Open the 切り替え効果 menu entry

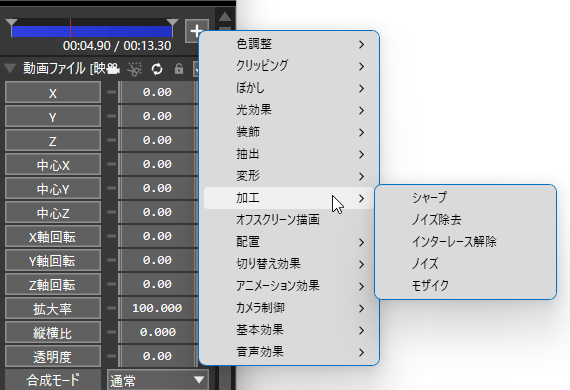[289, 264]
